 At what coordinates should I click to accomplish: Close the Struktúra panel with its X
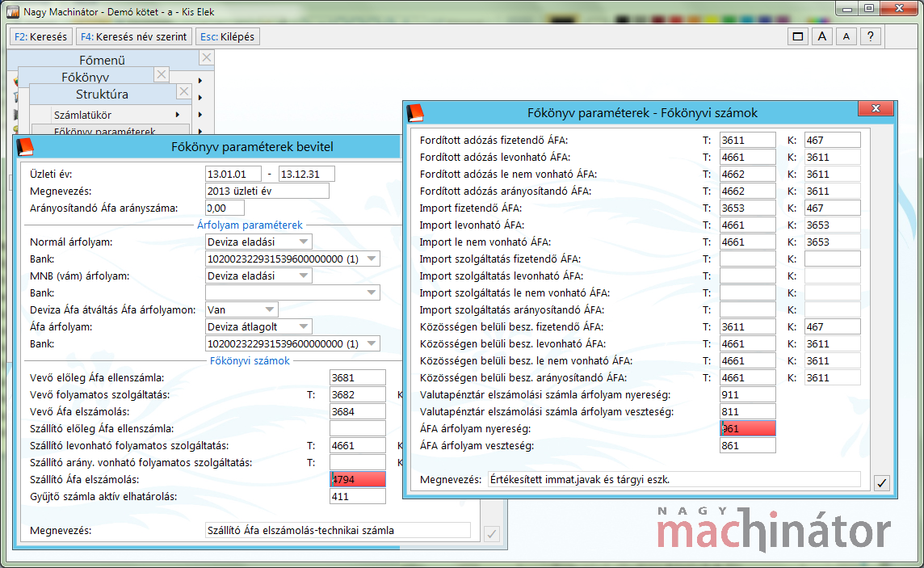coord(184,92)
